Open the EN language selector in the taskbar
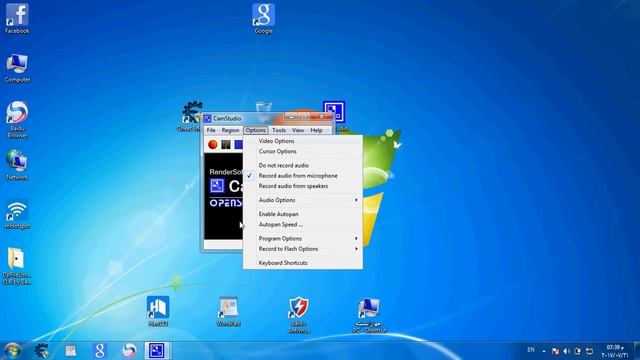Image resolution: width=640 pixels, height=360 pixels. (531, 350)
